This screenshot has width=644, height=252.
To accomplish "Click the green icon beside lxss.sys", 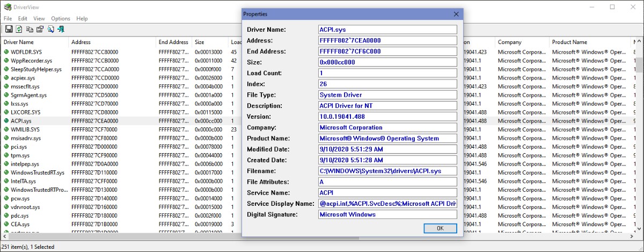I will tap(6, 104).
